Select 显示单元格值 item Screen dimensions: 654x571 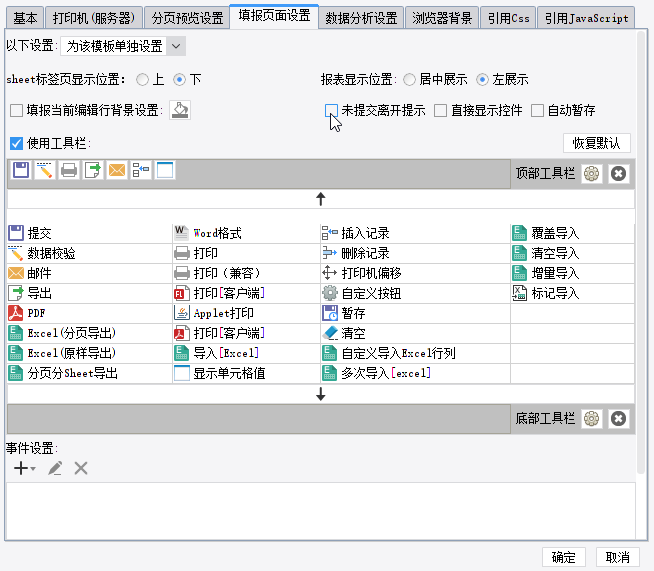point(246,373)
